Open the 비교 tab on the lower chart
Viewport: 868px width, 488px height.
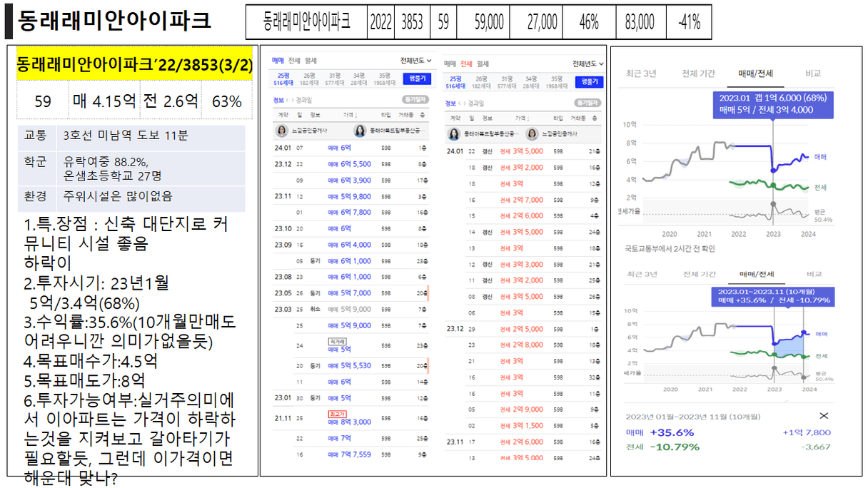(x=813, y=274)
